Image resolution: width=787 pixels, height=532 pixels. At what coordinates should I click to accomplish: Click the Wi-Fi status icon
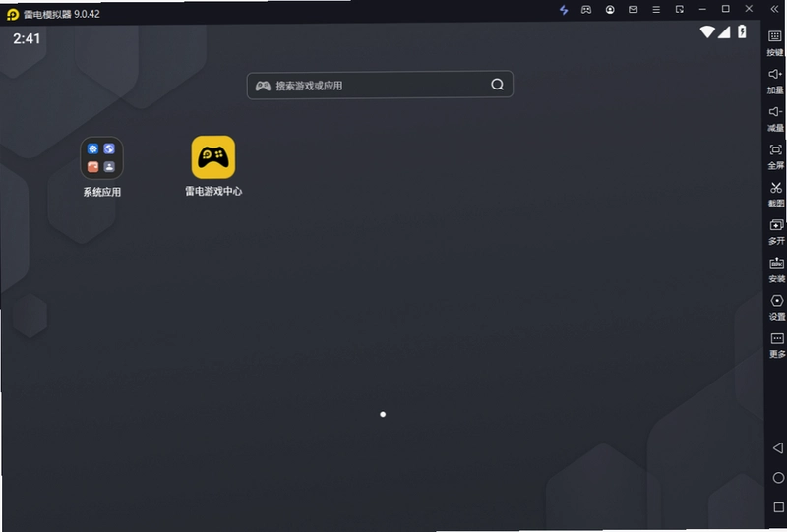[707, 32]
